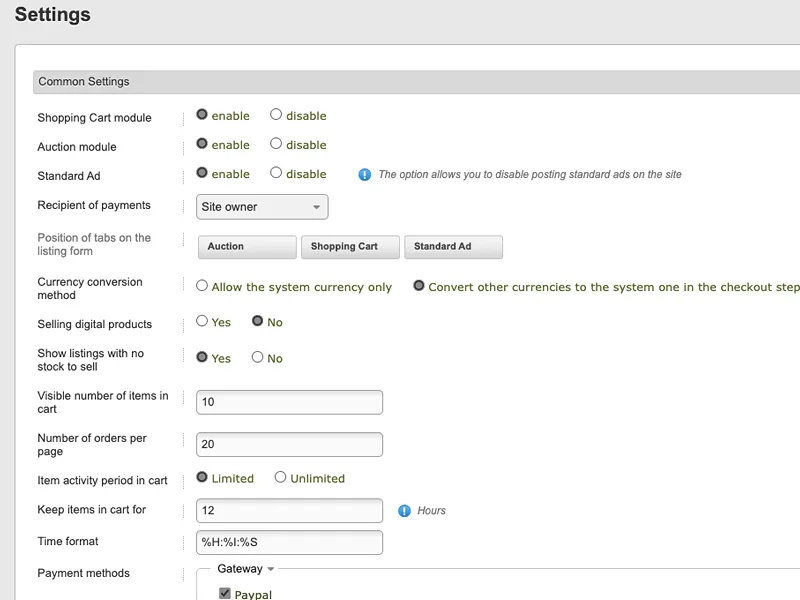Select No for showing out-of-stock listings

tap(258, 357)
